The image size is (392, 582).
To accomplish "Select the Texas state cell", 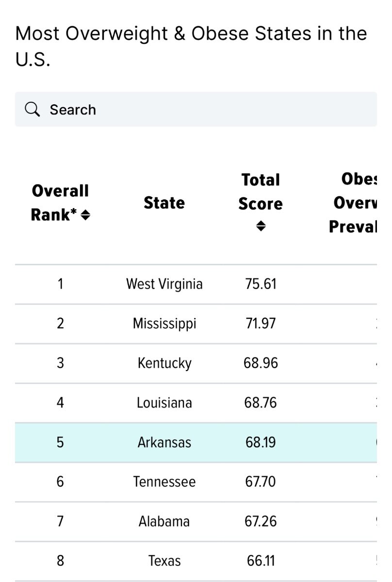I will click(x=164, y=561).
